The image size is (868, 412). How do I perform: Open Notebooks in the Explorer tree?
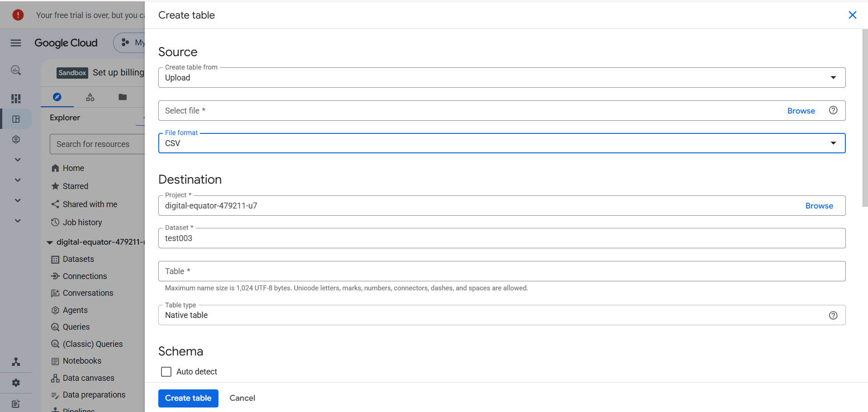click(x=82, y=361)
